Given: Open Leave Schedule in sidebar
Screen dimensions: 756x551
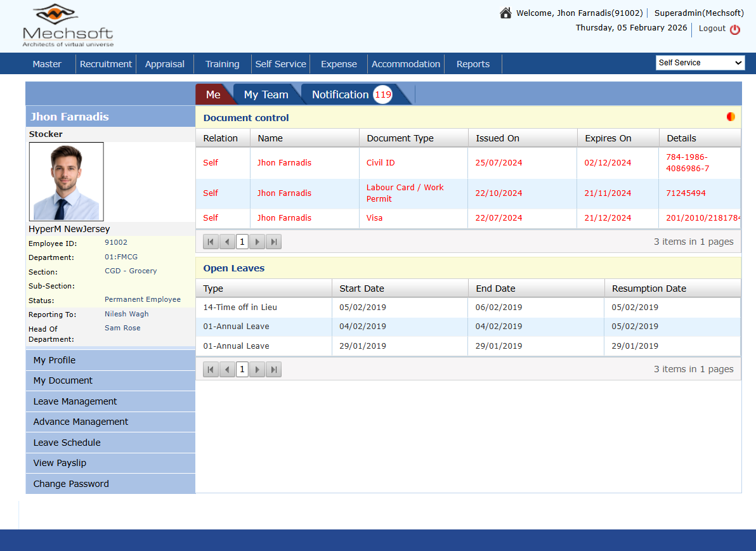Looking at the screenshot, I should tap(110, 443).
